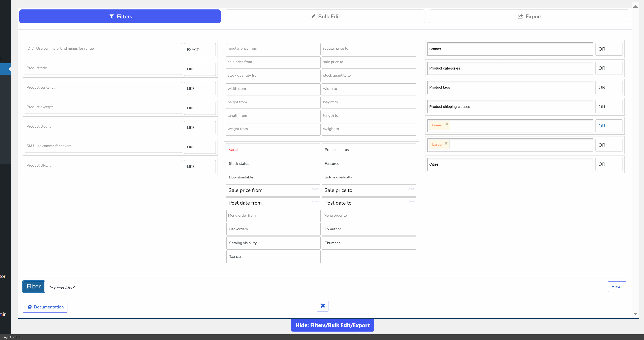
Task: Click the blue X close icon
Action: click(322, 306)
